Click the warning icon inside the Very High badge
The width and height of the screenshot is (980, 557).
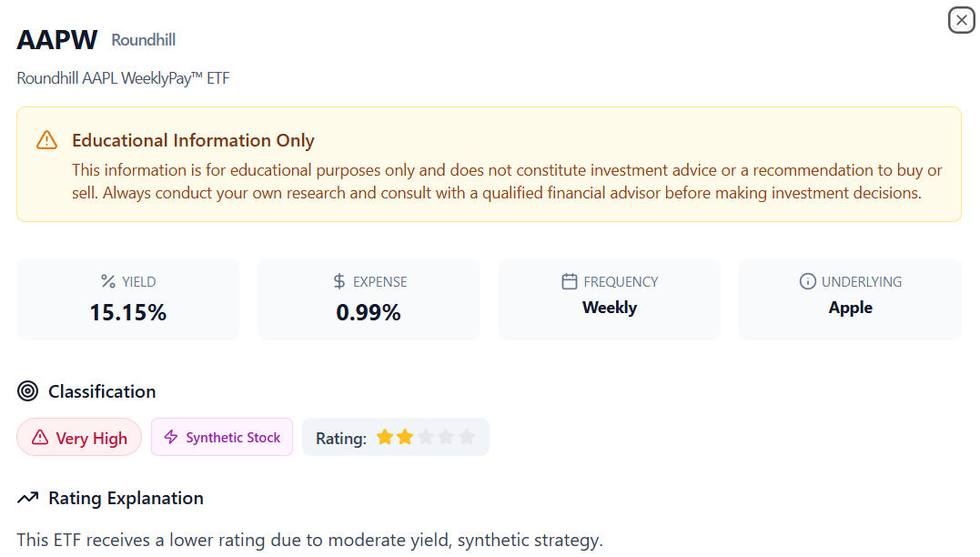point(40,438)
